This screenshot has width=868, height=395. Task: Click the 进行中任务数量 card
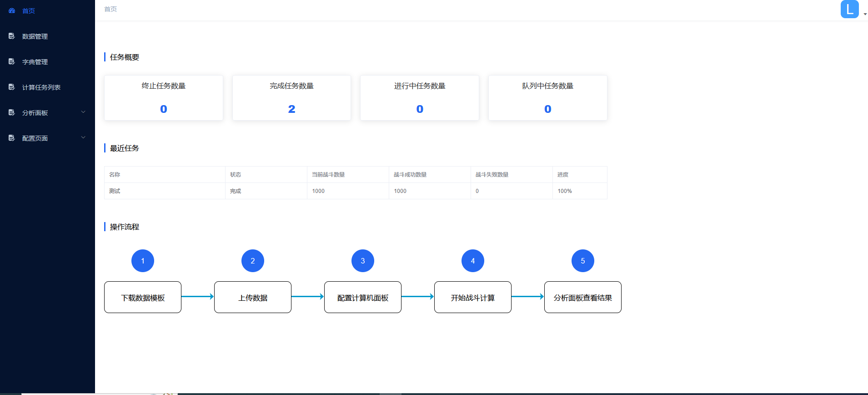click(420, 98)
